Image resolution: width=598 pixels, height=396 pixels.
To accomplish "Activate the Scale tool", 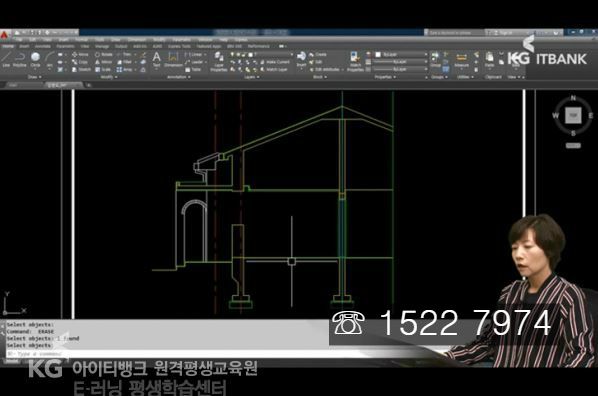I will point(103,69).
